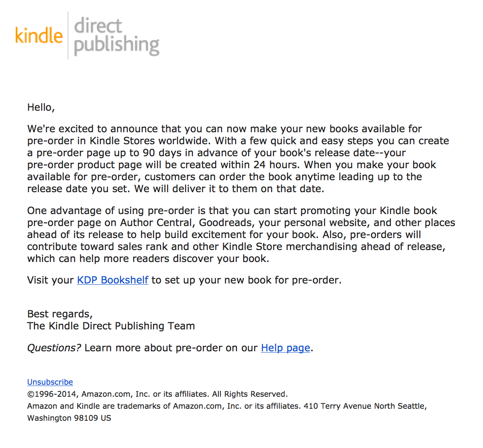Click the word "Goodreads" in the email body
483x448 pixels.
[225, 223]
